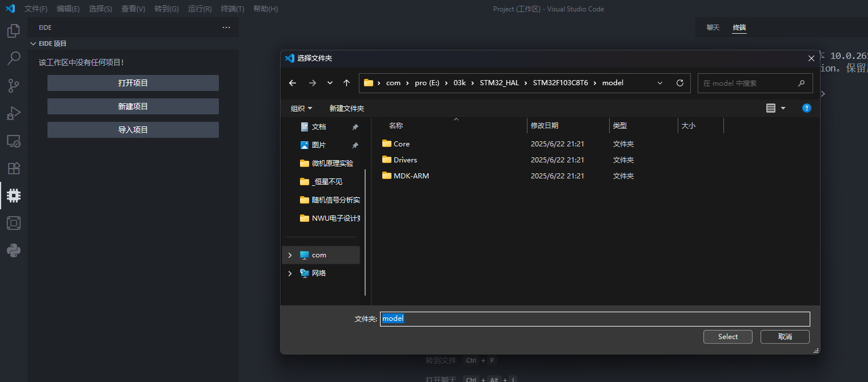Click the 新建项目 button
868x382 pixels.
133,106
